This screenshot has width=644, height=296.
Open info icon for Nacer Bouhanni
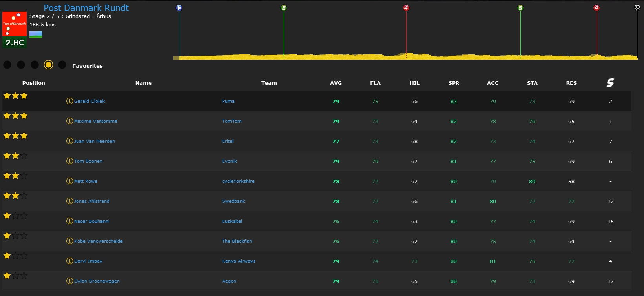[x=69, y=221]
